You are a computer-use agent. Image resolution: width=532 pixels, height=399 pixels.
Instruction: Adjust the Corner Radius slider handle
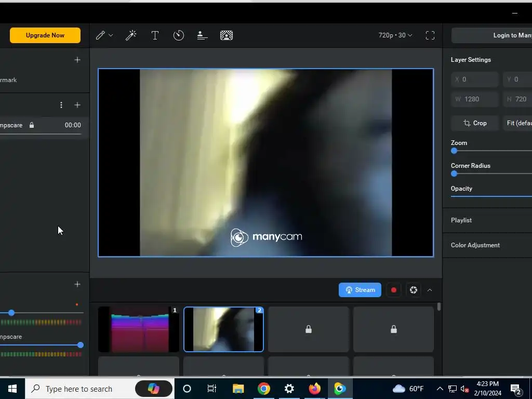tap(454, 174)
